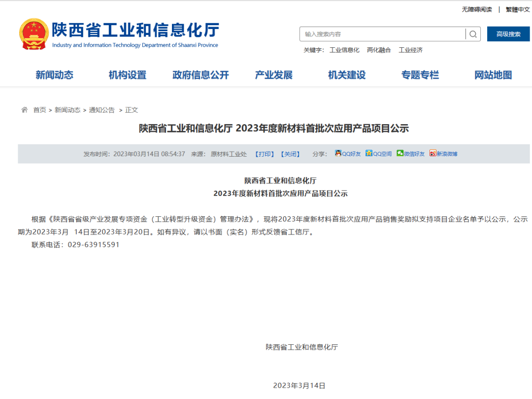
Task: Select keyword 两化融合
Action: 379,50
